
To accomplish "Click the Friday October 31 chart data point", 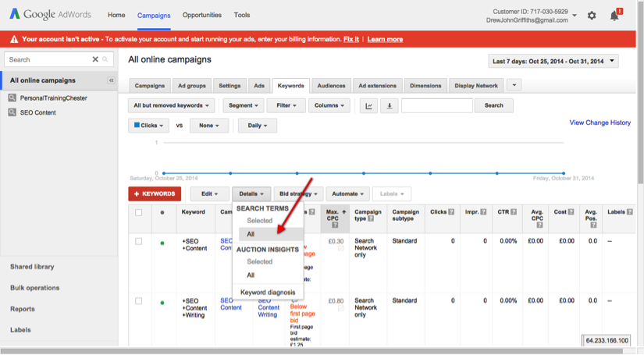I will pos(564,173).
